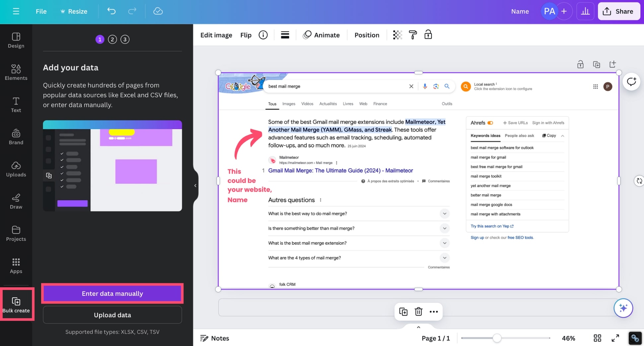Open the Animate option

pos(321,35)
